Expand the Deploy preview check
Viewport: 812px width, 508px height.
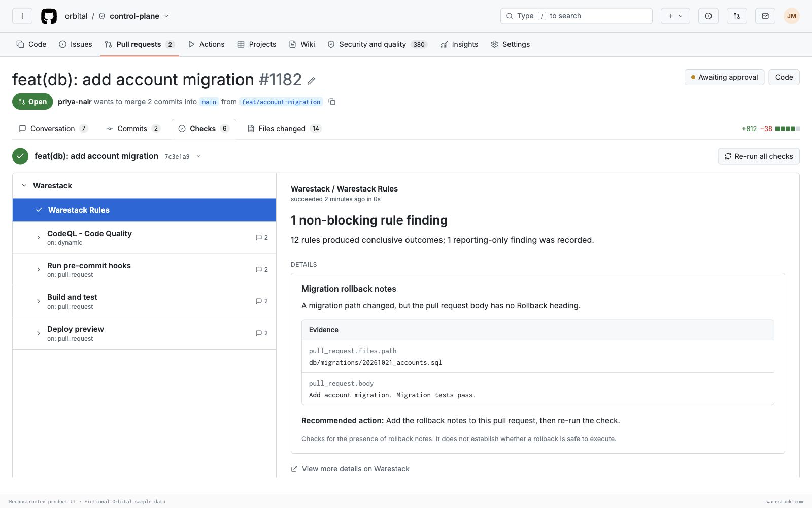tap(39, 333)
